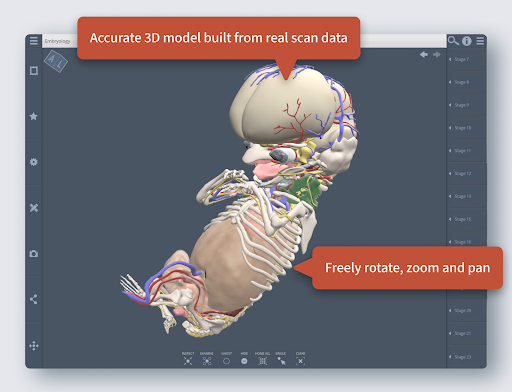Toggle Ghost mode
Image resolution: width=512 pixels, height=392 pixels.
(226, 361)
